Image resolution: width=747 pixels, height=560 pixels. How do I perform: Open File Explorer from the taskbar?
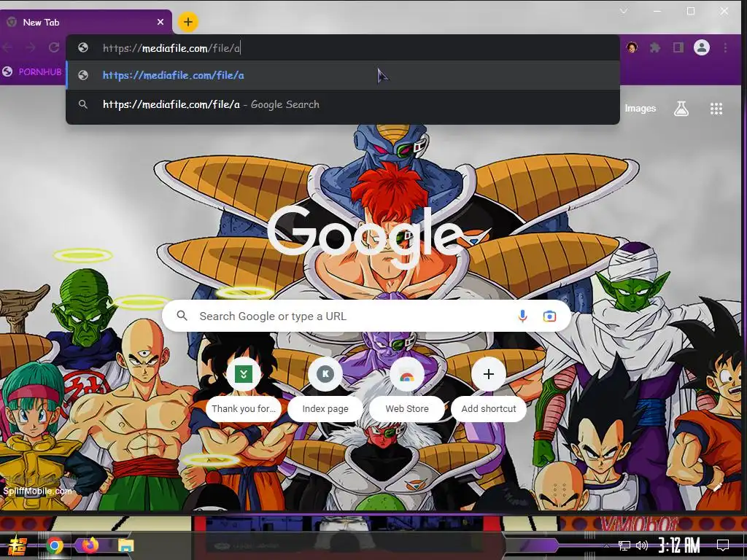click(125, 545)
